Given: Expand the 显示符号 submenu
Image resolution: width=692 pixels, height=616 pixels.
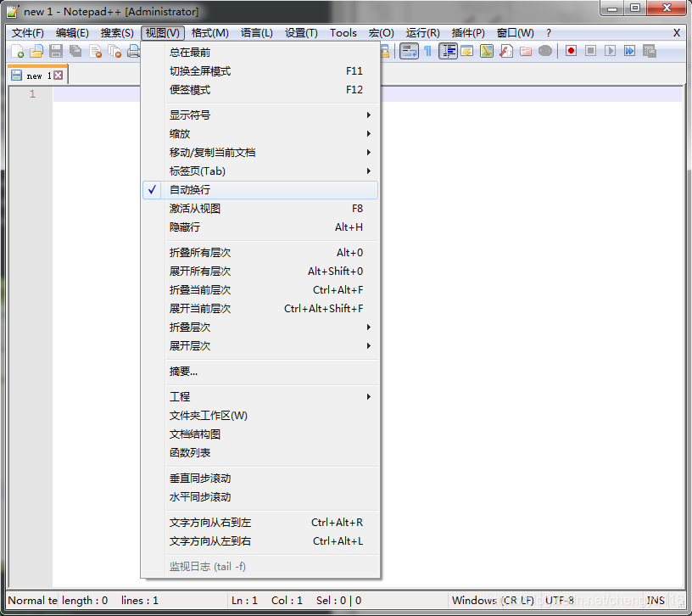Looking at the screenshot, I should click(260, 115).
